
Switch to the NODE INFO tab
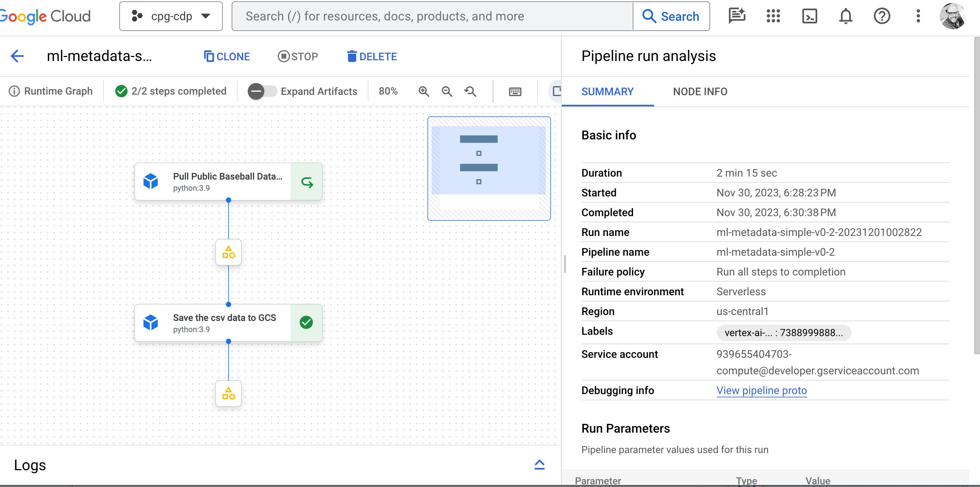[700, 92]
